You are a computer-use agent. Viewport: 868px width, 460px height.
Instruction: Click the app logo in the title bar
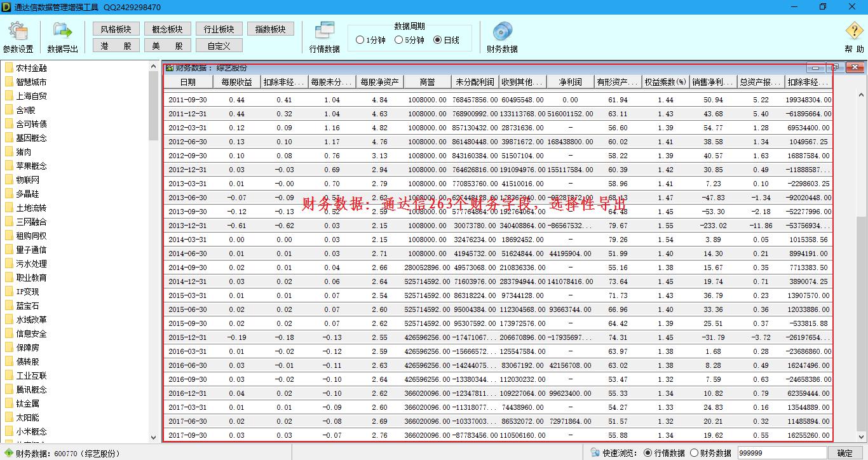click(7, 6)
